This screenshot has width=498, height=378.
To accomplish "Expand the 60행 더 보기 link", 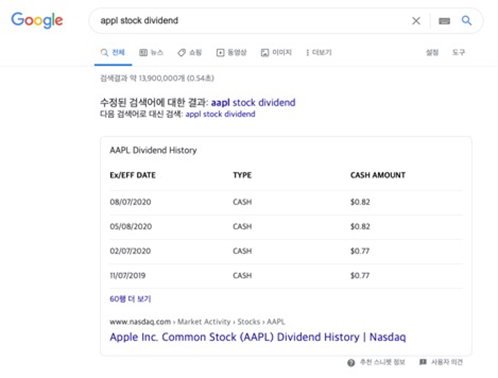I will click(x=130, y=299).
